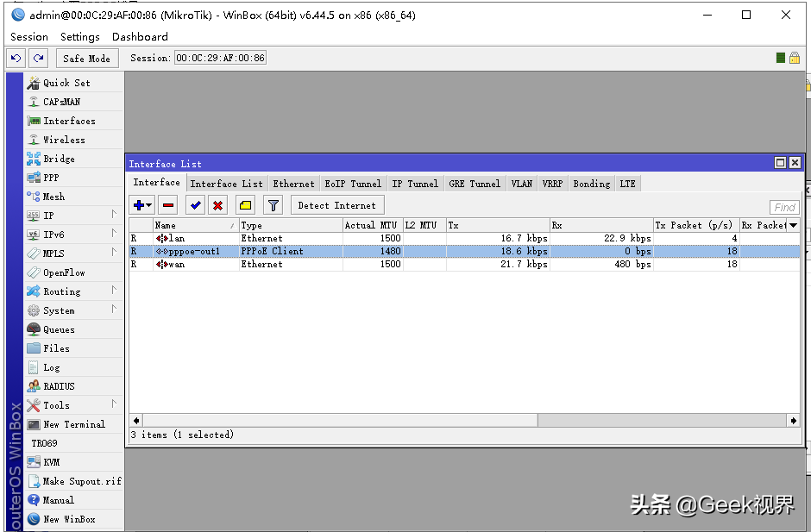This screenshot has height=532, width=811.
Task: Switch to the LTE tab
Action: point(627,184)
